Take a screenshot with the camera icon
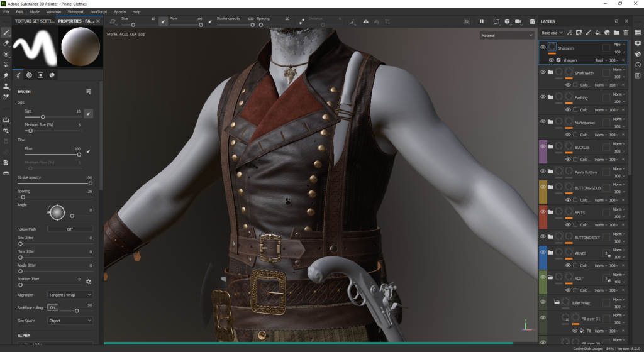This screenshot has height=352, width=644. [x=532, y=21]
